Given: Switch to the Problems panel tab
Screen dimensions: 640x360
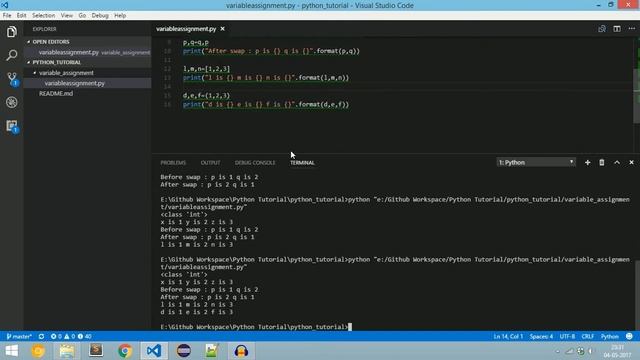Looking at the screenshot, I should [x=173, y=163].
